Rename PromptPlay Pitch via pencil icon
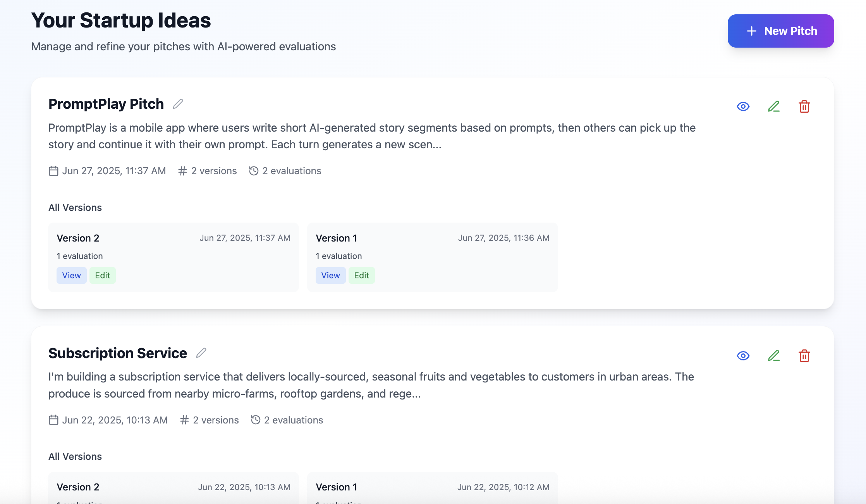 pyautogui.click(x=178, y=104)
